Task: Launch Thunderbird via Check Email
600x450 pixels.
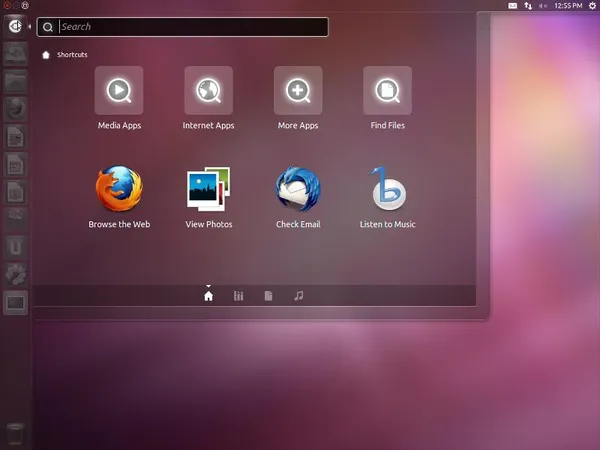Action: [x=298, y=188]
